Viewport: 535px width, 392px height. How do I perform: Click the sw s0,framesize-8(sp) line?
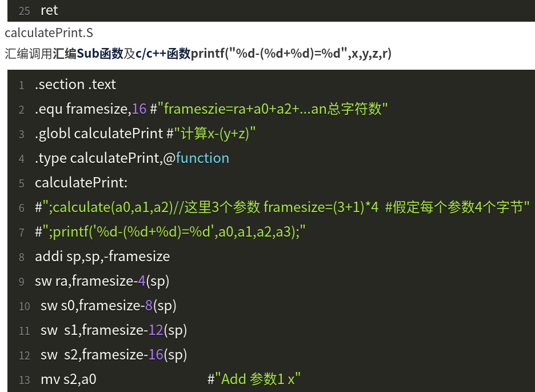tap(108, 306)
